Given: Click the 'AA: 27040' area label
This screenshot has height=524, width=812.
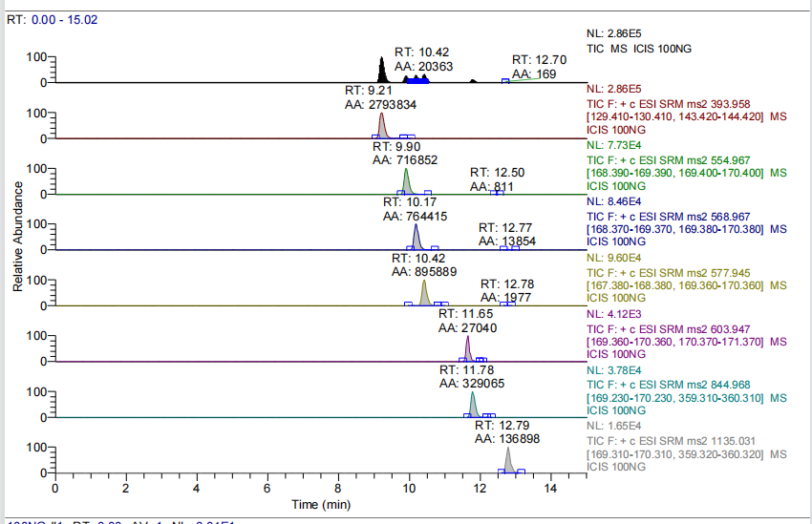Looking at the screenshot, I should click(x=468, y=328).
